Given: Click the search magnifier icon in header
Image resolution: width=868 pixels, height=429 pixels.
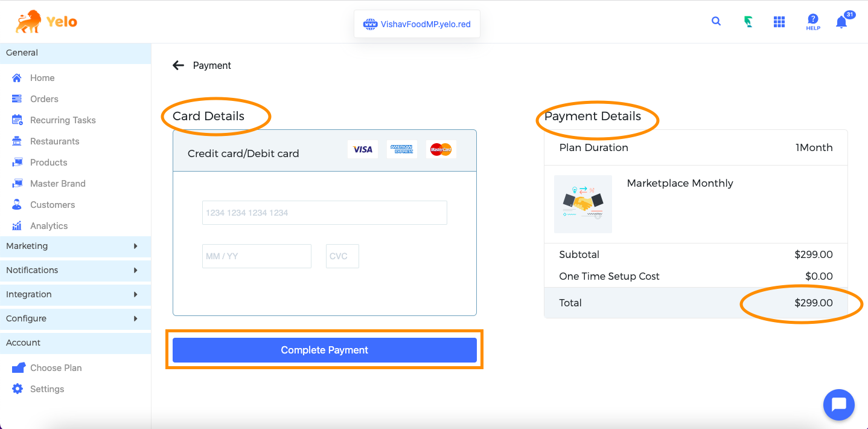Looking at the screenshot, I should 716,21.
